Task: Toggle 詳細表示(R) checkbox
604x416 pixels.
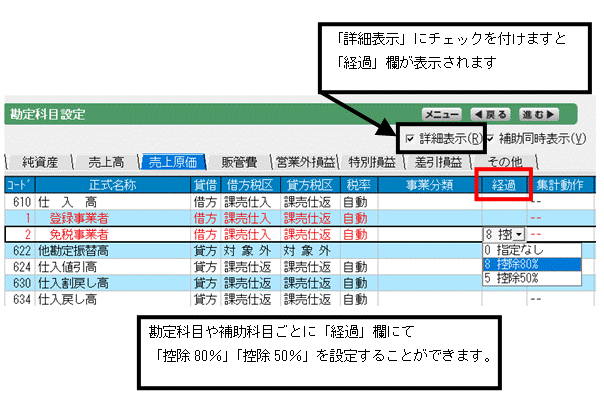Action: click(410, 138)
